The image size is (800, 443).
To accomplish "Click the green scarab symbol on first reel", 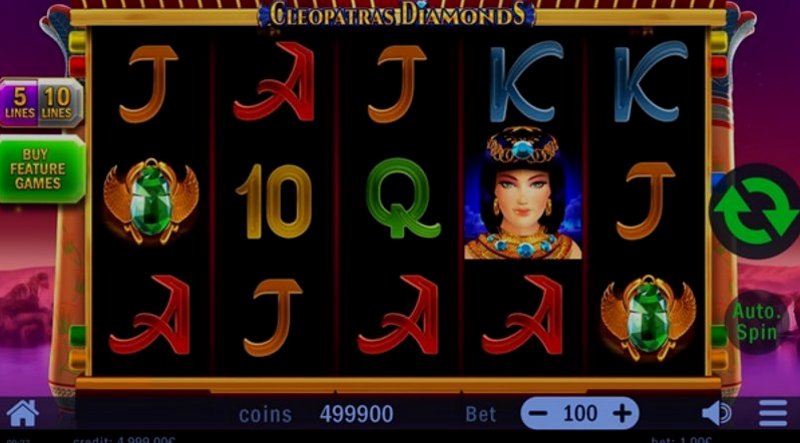I will 151,201.
